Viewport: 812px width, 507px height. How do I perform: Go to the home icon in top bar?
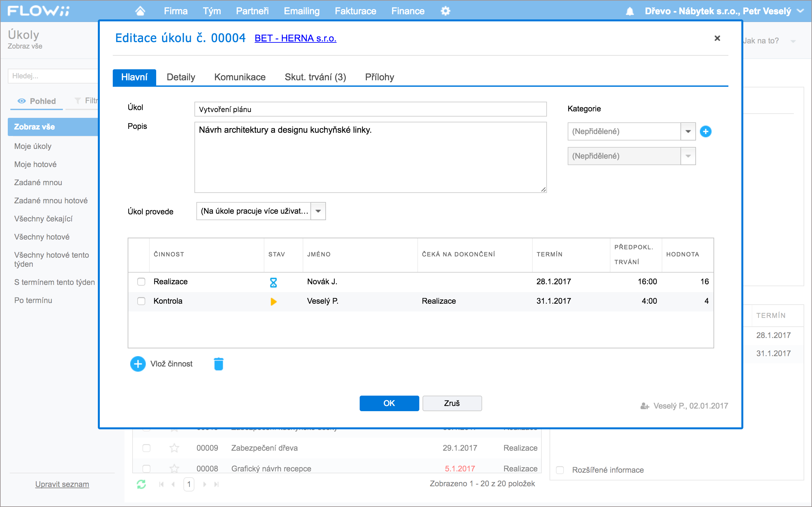click(140, 11)
